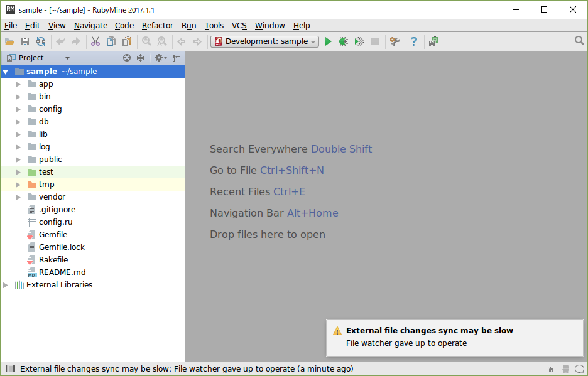Select the orange tmp folder
This screenshot has width=588, height=376.
[92, 185]
